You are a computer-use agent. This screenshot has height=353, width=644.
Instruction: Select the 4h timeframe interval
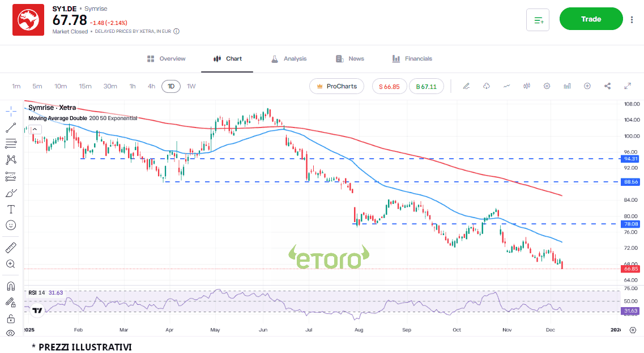pyautogui.click(x=151, y=86)
